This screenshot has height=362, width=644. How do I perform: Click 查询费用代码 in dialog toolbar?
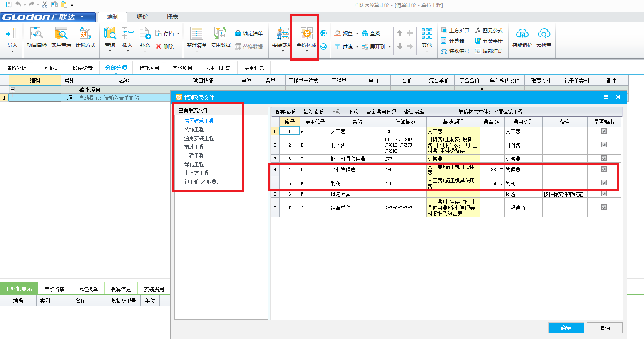click(381, 112)
